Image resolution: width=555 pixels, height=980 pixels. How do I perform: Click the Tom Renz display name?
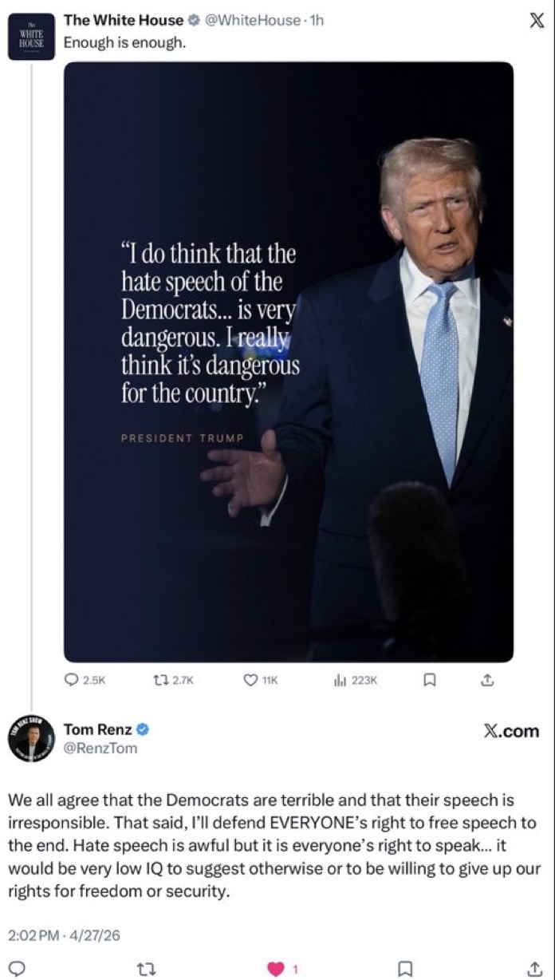tap(98, 729)
